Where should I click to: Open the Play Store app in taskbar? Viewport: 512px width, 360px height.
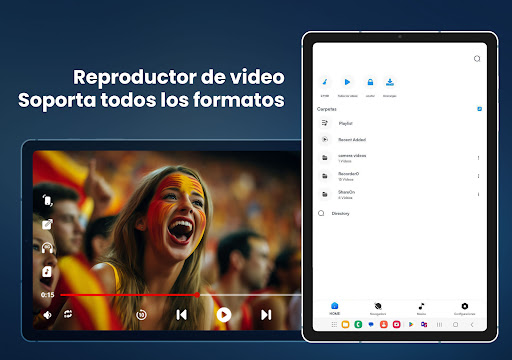pos(411,324)
